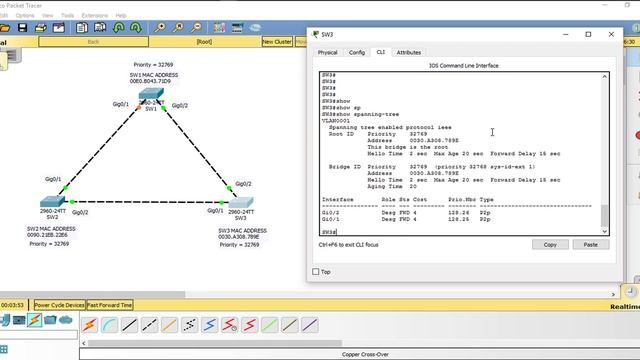
Task: Click the New Cluster button
Action: [277, 42]
